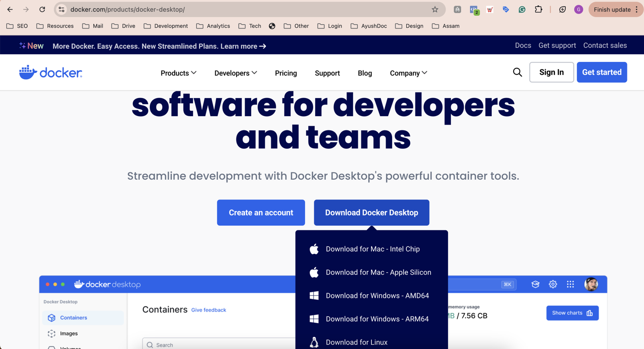Viewport: 644px width, 349px height.
Task: Open the Development bookmarks folder
Action: [166, 26]
